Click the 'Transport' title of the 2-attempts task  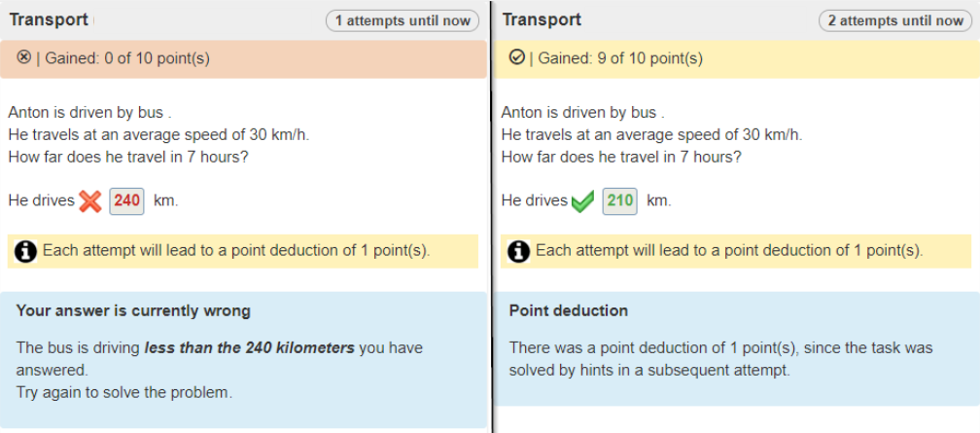(542, 19)
